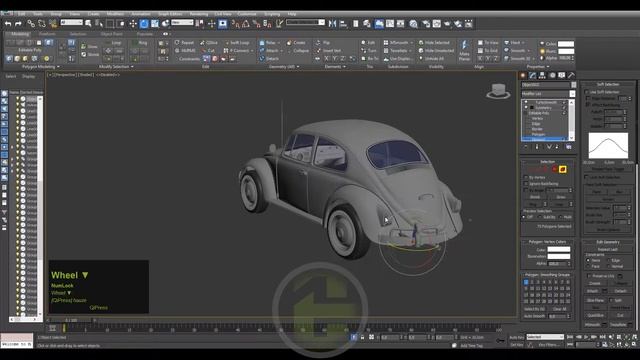Click the Vertex Colors Color swatch
The height and width of the screenshot is (360, 640).
click(559, 249)
